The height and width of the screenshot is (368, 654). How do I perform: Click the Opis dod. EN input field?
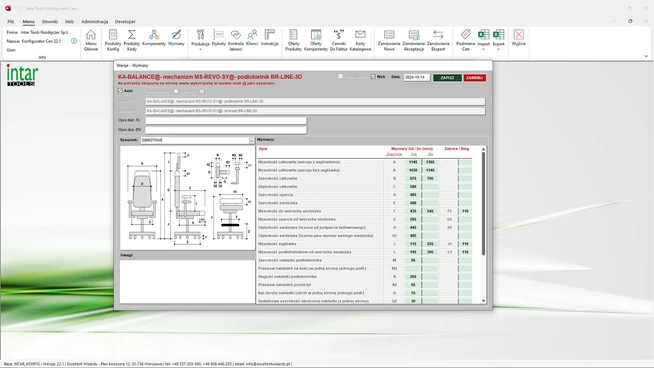point(226,130)
